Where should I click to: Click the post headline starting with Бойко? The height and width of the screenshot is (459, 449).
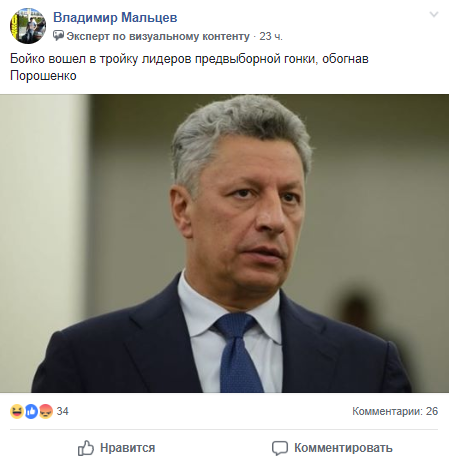tap(189, 67)
